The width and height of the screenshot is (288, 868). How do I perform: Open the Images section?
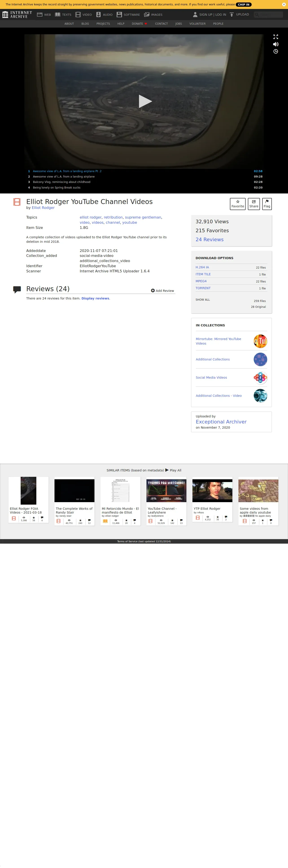pyautogui.click(x=153, y=15)
